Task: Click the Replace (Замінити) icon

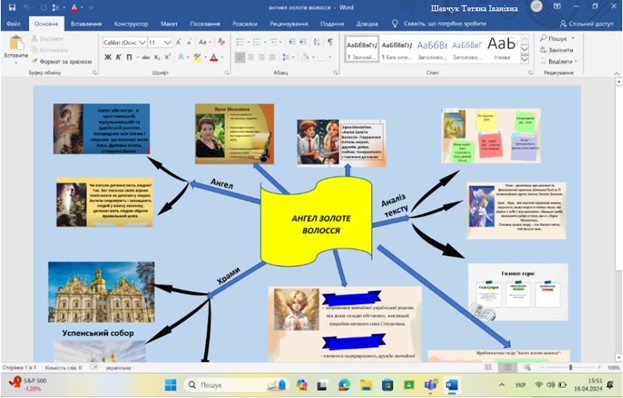Action: pyautogui.click(x=544, y=50)
